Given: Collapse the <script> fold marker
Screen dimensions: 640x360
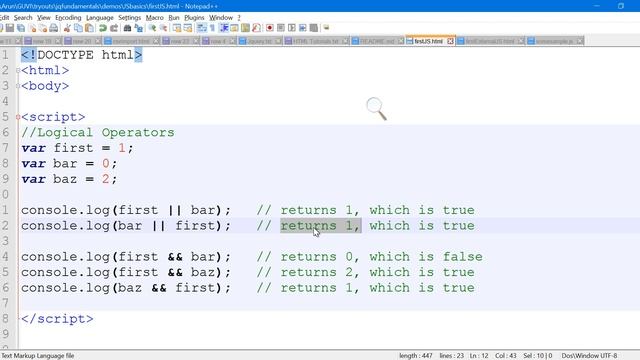Looking at the screenshot, I should [x=18, y=117].
